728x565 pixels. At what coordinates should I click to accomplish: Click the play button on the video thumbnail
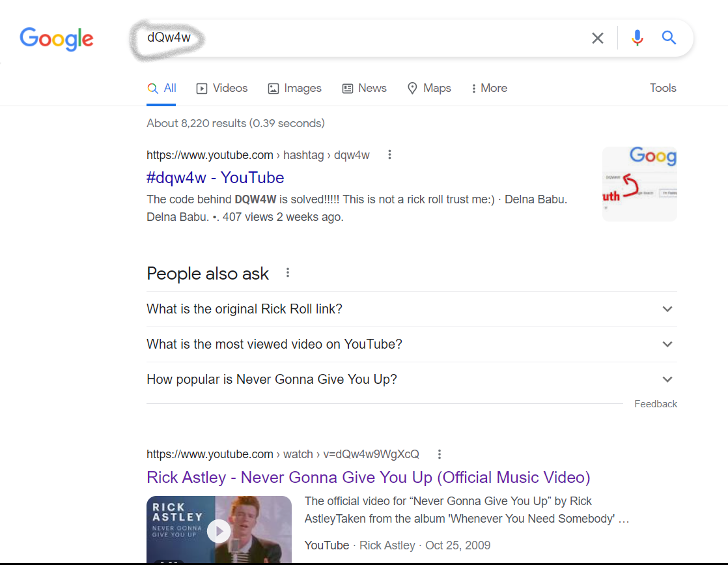(x=219, y=531)
